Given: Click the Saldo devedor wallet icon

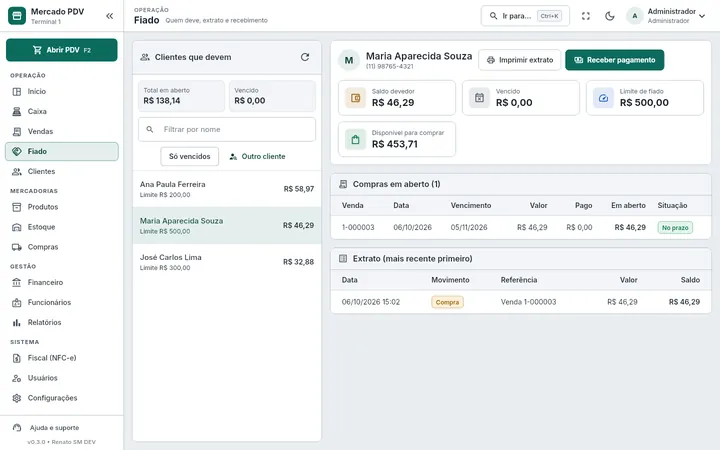Looking at the screenshot, I should point(355,98).
